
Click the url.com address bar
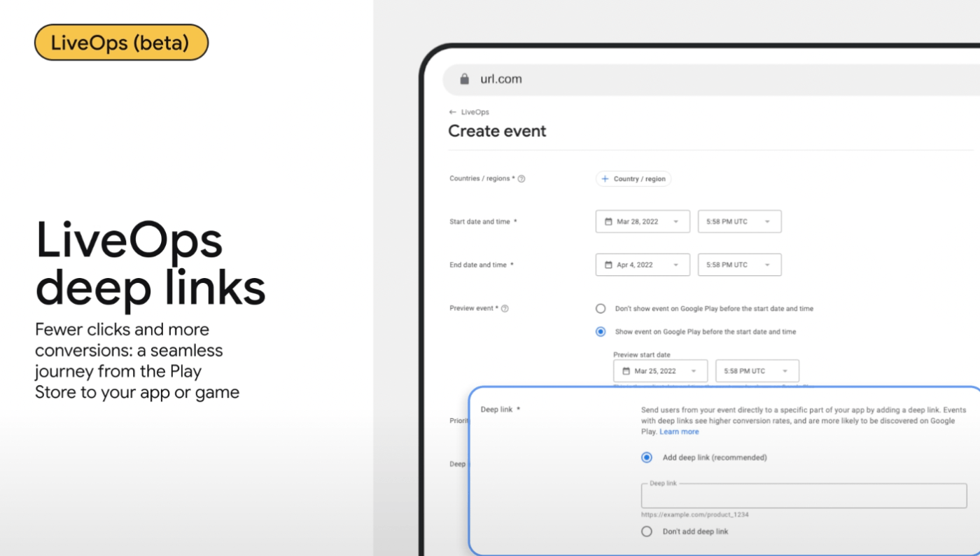coord(711,79)
